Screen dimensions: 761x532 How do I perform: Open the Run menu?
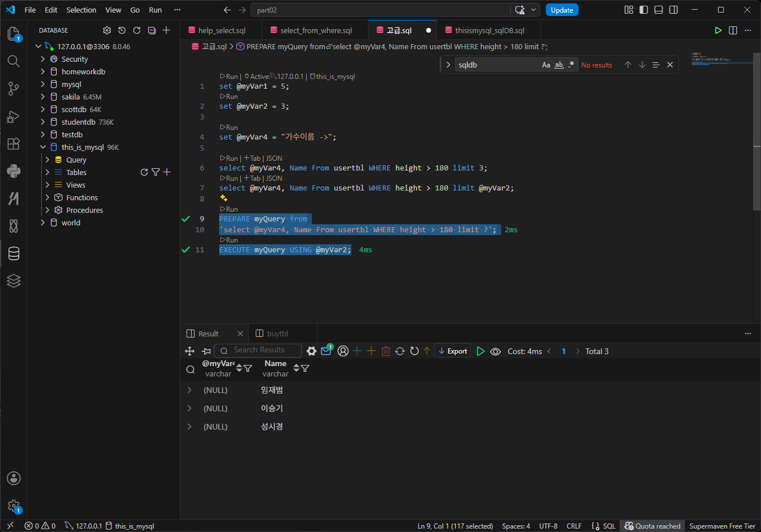tap(155, 10)
